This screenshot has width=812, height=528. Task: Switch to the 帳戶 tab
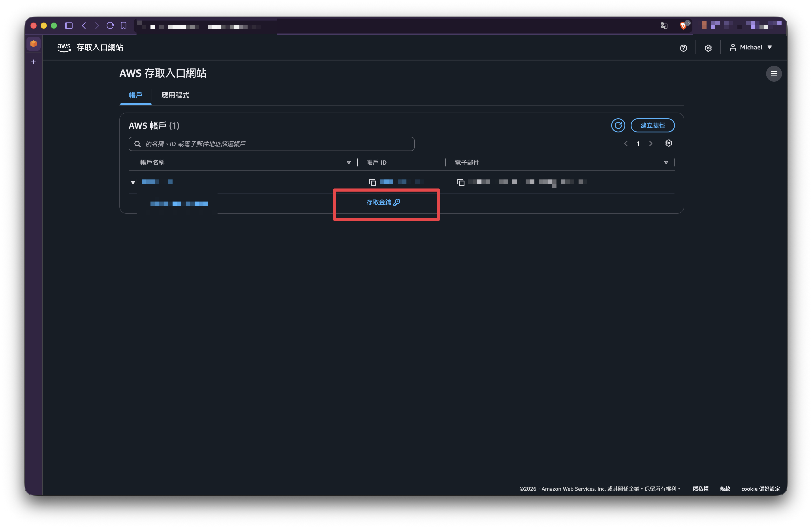[x=135, y=95]
